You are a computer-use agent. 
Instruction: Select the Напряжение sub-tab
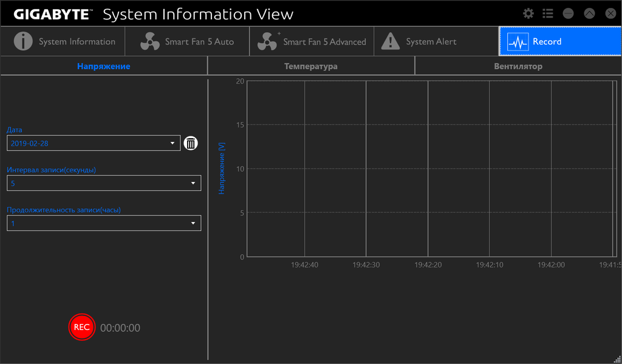(103, 66)
